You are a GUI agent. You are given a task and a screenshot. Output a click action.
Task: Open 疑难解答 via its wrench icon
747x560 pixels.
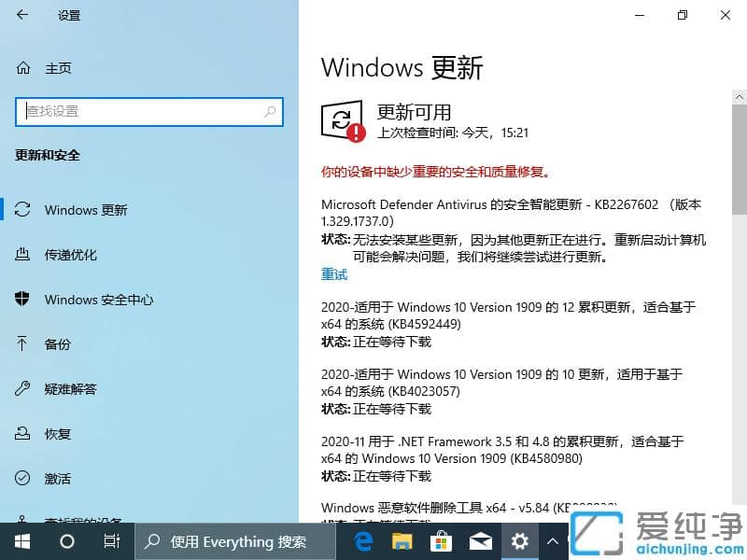[x=22, y=389]
